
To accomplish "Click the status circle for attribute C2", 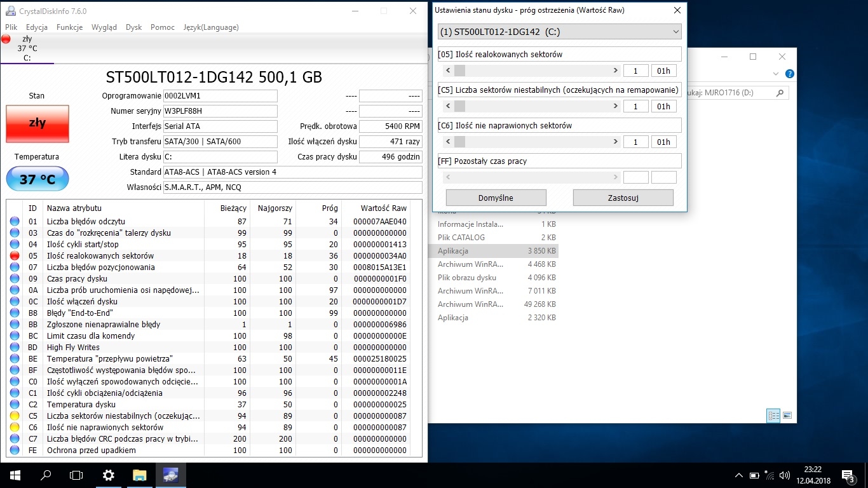I will (15, 404).
